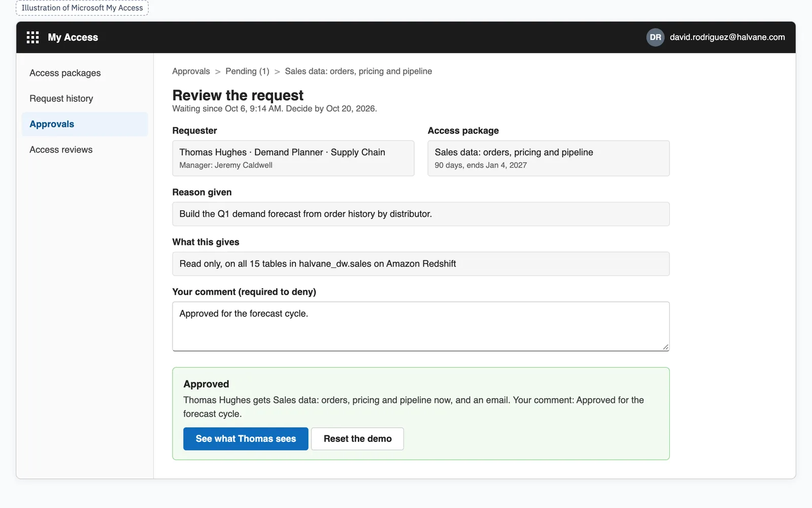
Task: Click the Review the request heading
Action: click(x=238, y=95)
